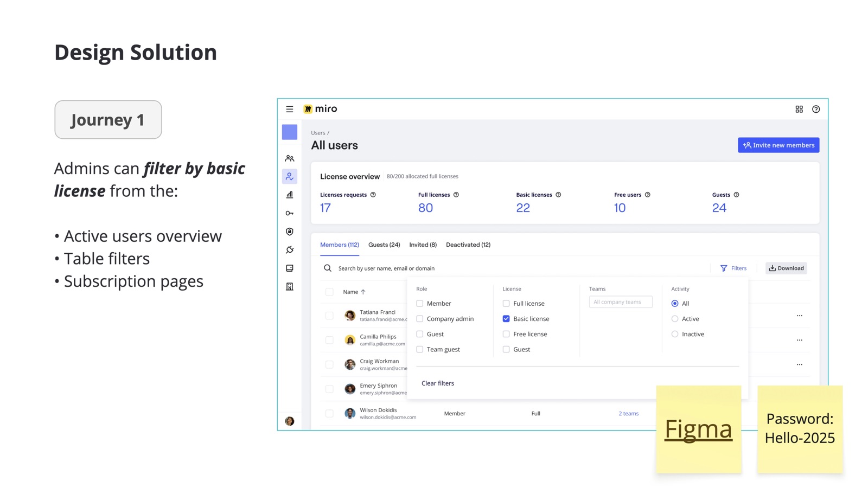Check the Free license checkbox

pyautogui.click(x=506, y=334)
